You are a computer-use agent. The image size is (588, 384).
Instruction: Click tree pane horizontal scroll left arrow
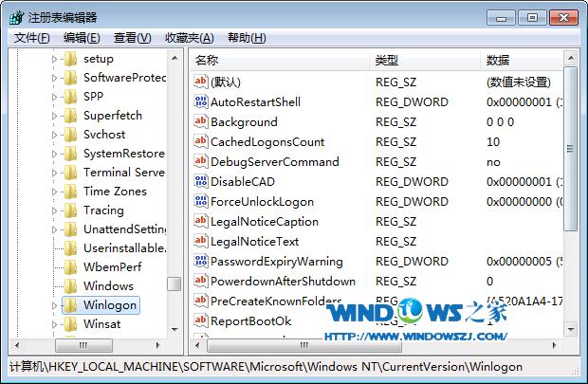(x=17, y=345)
